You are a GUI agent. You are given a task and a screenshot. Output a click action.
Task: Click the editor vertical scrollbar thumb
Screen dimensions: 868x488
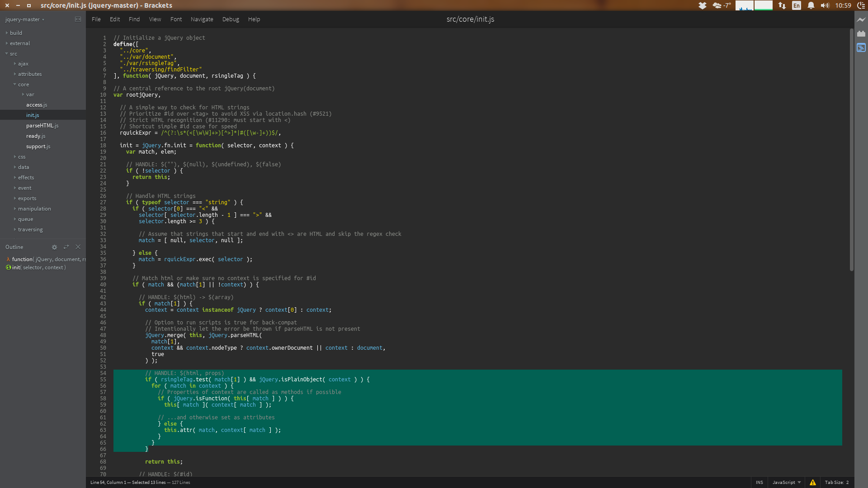(851, 149)
